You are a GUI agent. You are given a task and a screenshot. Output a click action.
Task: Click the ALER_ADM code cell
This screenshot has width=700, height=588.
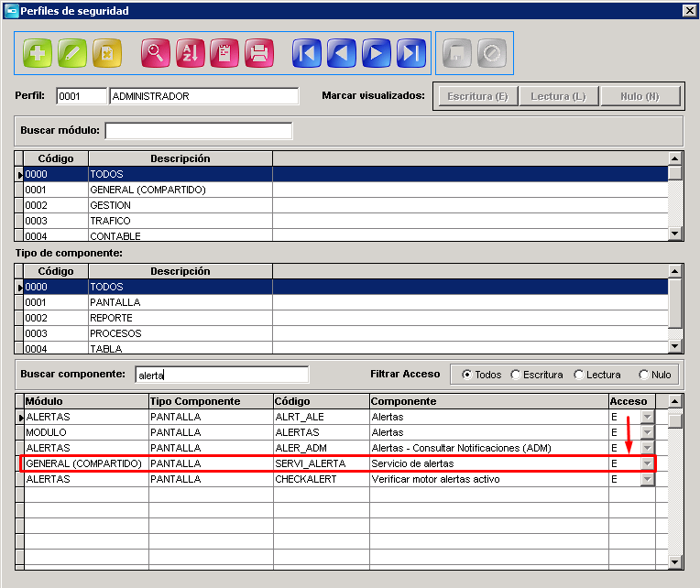coord(322,448)
